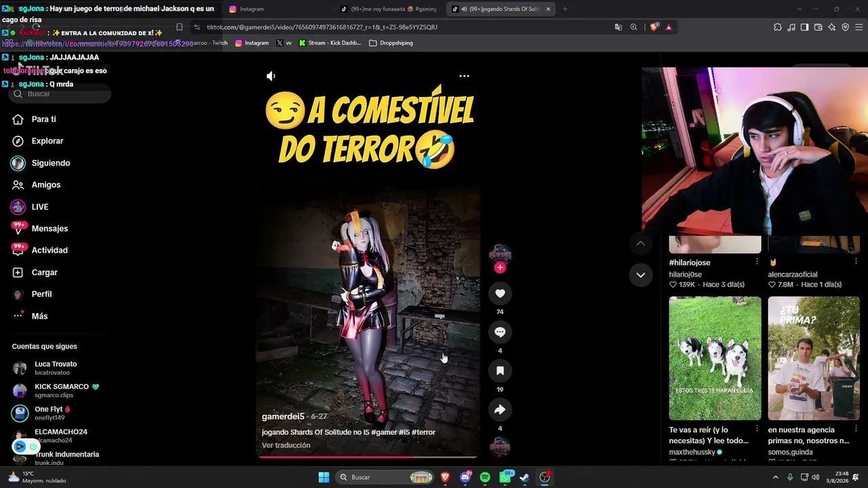Go to the next video with the down arrow
The image size is (868, 488).
coord(641,274)
